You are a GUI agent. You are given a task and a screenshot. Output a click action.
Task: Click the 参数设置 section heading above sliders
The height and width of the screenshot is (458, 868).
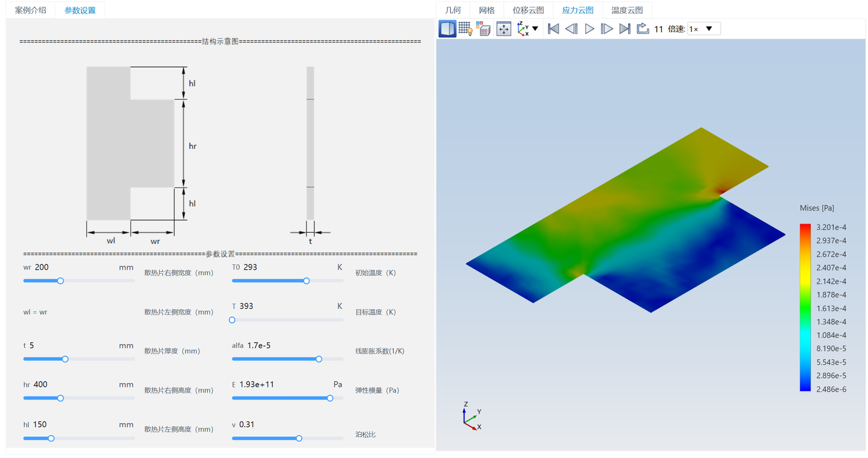click(220, 254)
